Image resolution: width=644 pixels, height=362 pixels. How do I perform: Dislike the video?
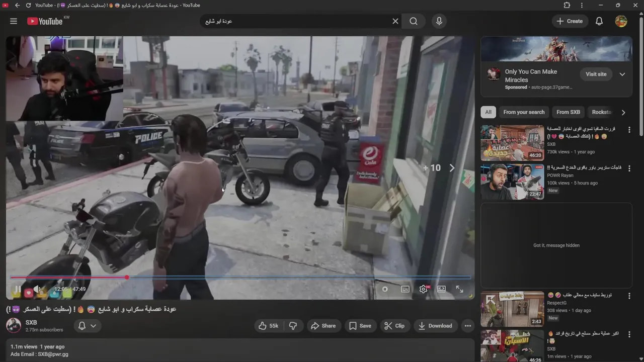click(x=293, y=326)
